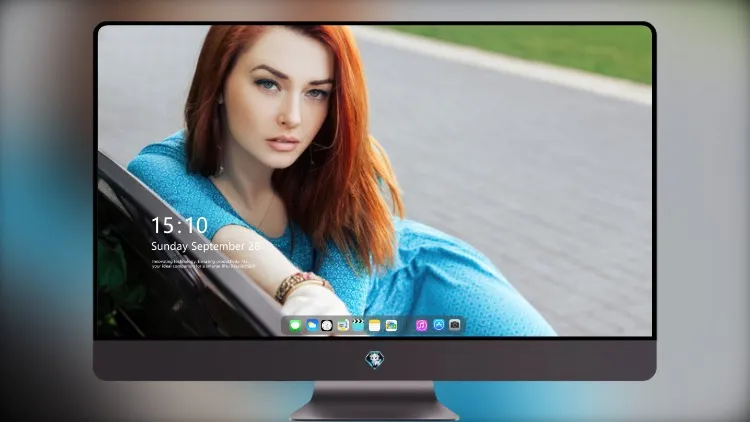The height and width of the screenshot is (422, 750).
Task: Open the Weather app in dock
Action: pyautogui.click(x=311, y=325)
